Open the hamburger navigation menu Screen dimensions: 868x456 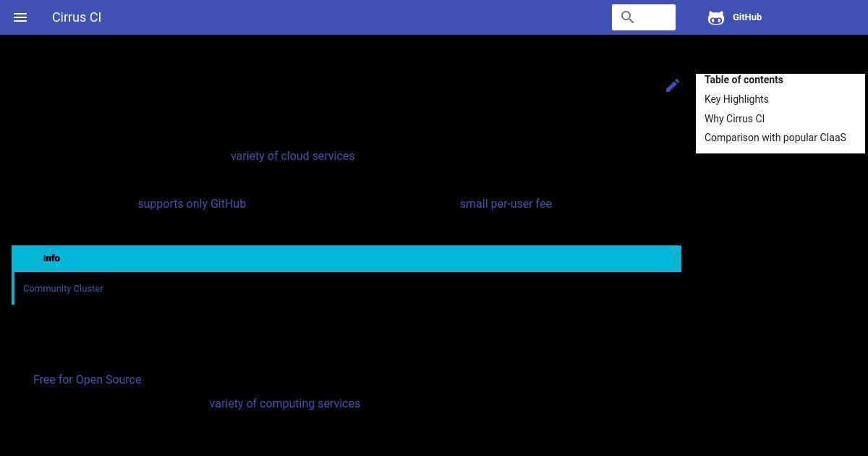click(20, 17)
